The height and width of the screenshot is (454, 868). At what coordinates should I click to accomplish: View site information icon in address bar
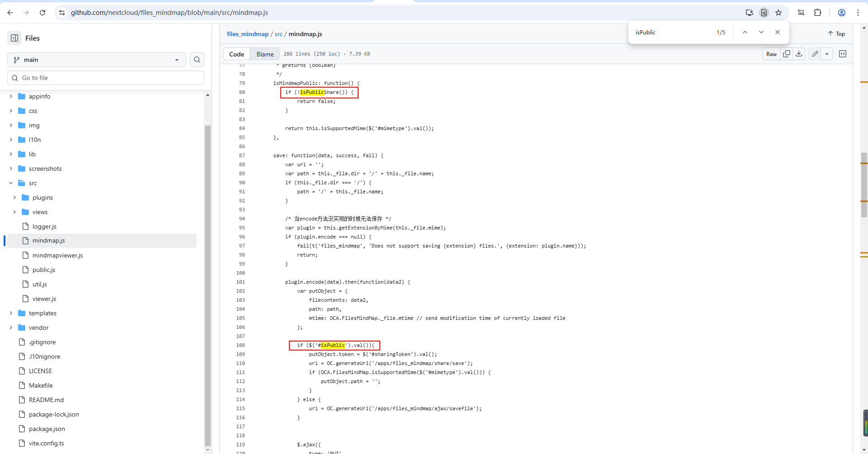(62, 13)
